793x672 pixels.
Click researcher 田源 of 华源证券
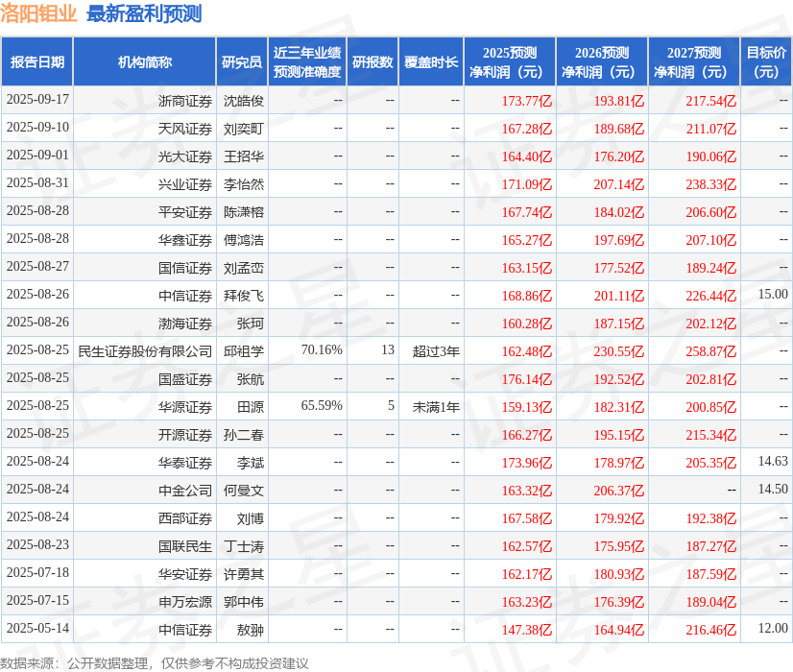point(252,407)
